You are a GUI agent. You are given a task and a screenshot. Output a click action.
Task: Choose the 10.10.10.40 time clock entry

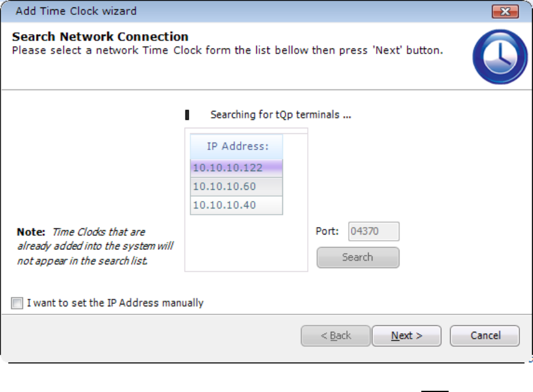(236, 205)
